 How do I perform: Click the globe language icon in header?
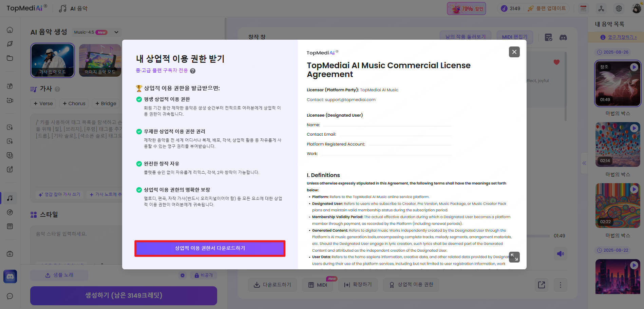619,8
